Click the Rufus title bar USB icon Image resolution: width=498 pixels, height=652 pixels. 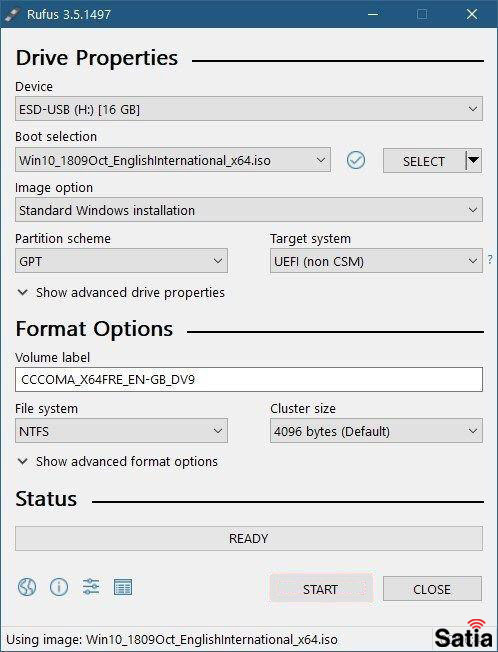coord(12,15)
